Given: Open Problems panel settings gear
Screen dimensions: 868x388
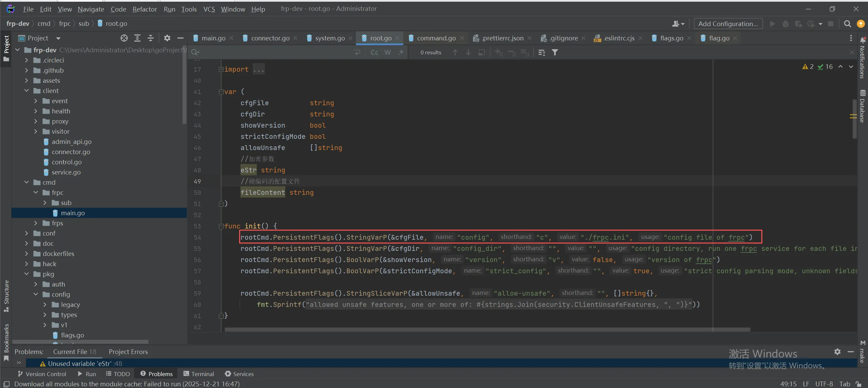Looking at the screenshot, I should coord(837,352).
